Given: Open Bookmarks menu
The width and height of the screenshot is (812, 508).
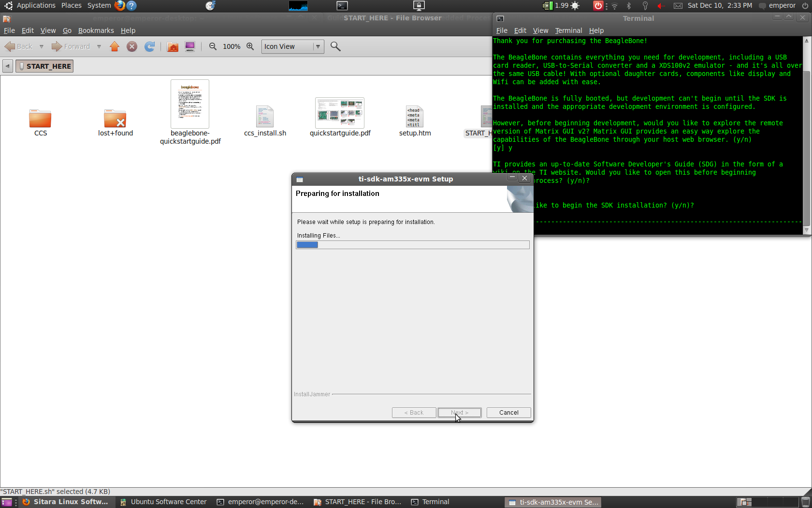Looking at the screenshot, I should tap(96, 30).
